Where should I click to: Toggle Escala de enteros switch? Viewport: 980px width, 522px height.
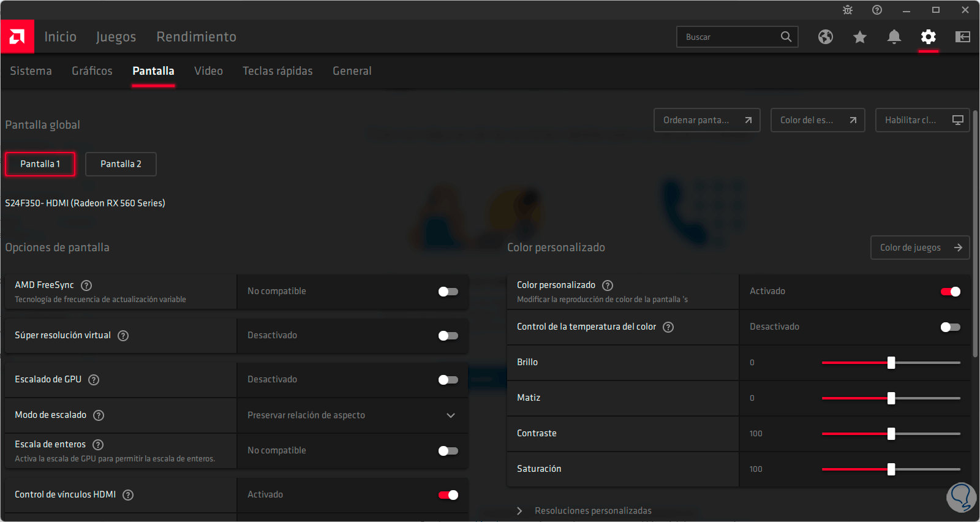(448, 451)
